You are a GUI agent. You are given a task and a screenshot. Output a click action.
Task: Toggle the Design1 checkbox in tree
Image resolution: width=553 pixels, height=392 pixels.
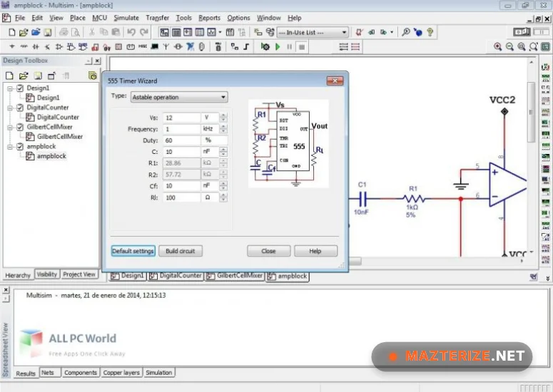(x=20, y=88)
